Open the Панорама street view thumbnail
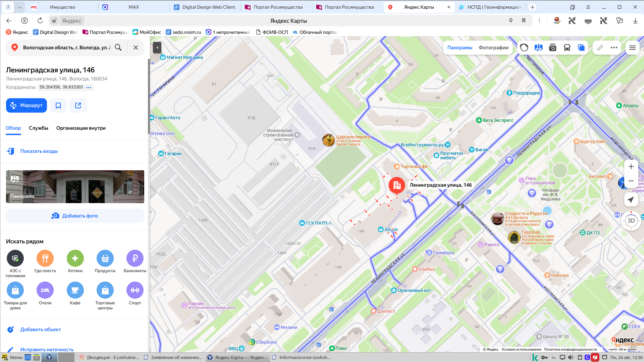This screenshot has width=644, height=362. coord(75,187)
